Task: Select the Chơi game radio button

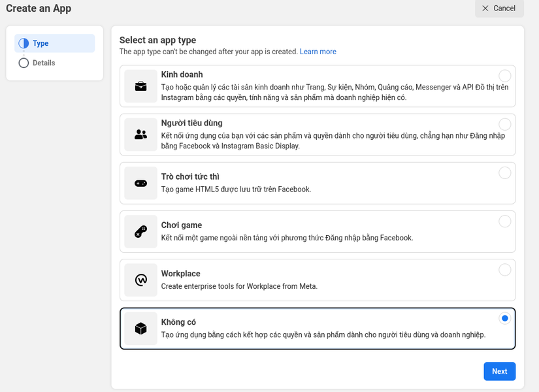Action: (504, 221)
